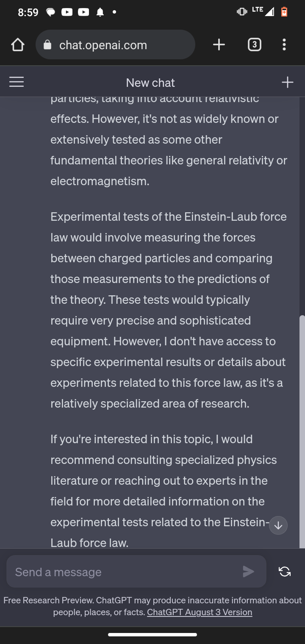Tap the bottom gesture navigation pill
Screen dimensions: 305x644
[x=152, y=634]
